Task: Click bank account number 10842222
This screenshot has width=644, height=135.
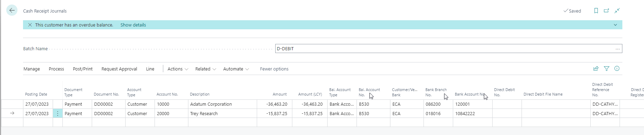Action: click(x=473, y=113)
